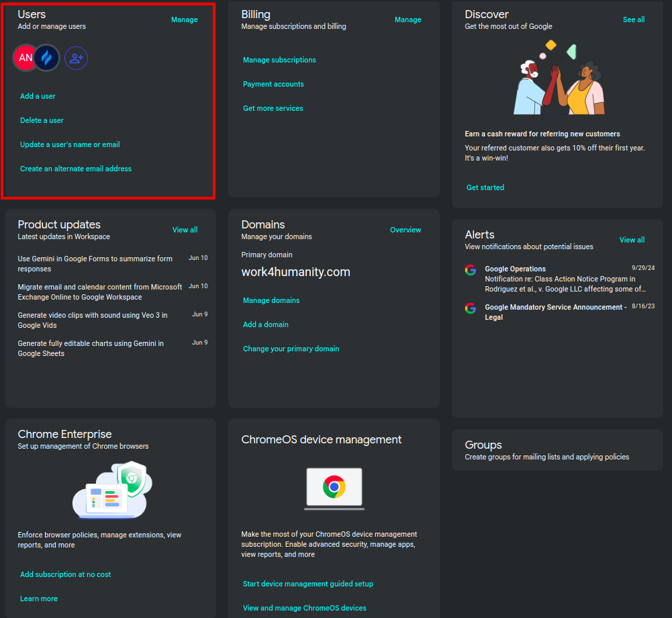Click Change your primary domain

pos(291,349)
